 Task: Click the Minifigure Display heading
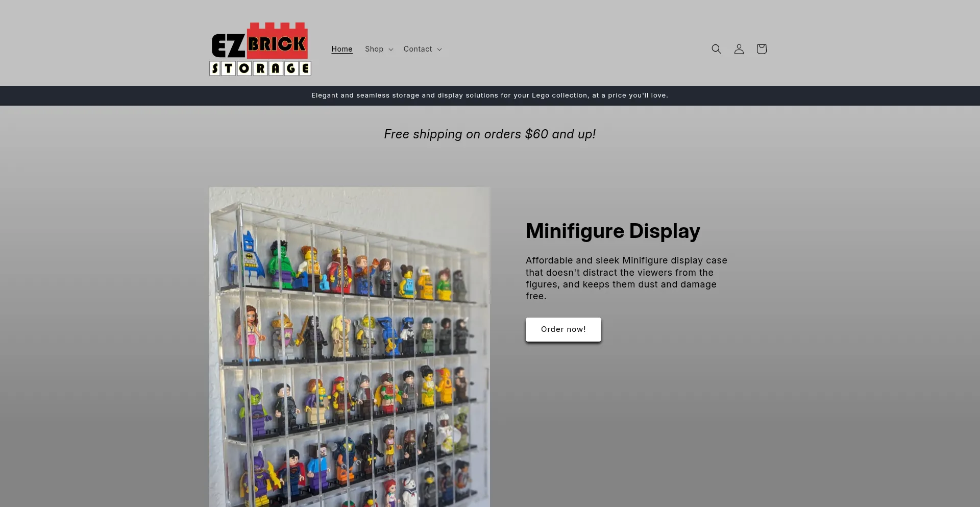(x=613, y=231)
